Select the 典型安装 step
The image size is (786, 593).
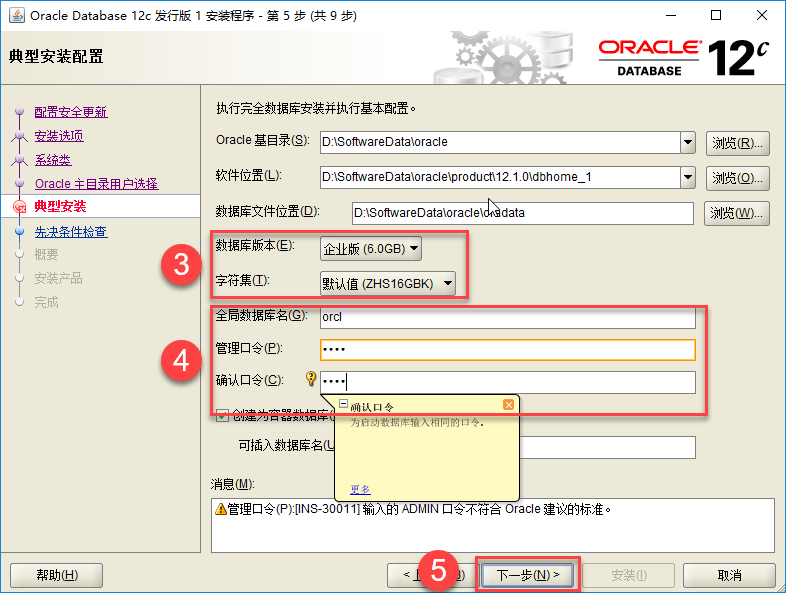[60, 207]
